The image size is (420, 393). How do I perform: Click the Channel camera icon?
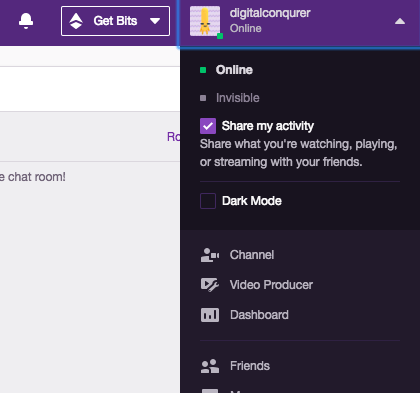pos(210,255)
